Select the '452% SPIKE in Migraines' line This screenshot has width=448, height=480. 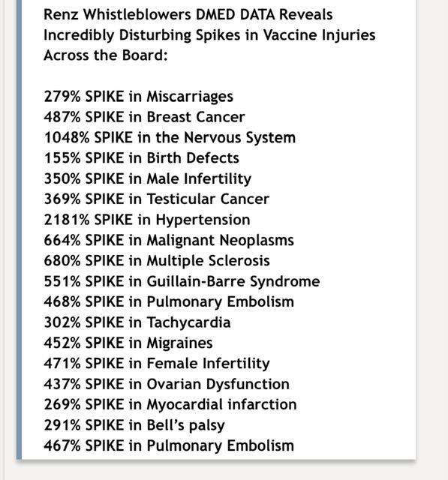(128, 343)
